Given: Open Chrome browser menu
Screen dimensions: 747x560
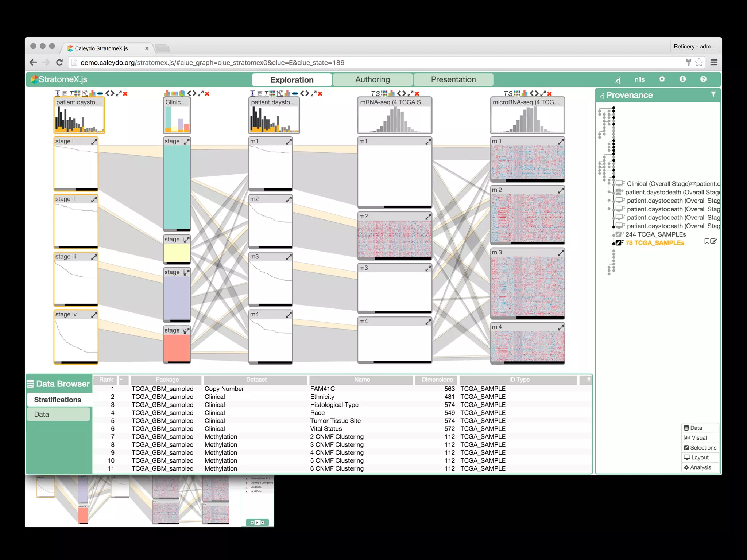Looking at the screenshot, I should pos(714,62).
